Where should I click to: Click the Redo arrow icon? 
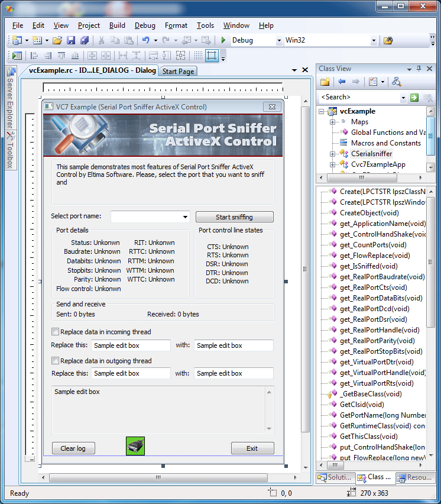[x=166, y=40]
